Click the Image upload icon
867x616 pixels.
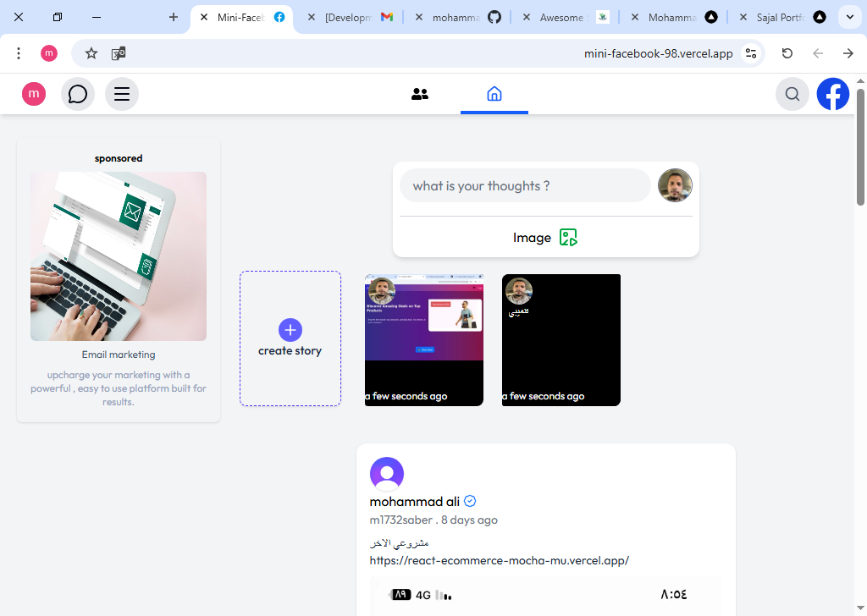568,238
